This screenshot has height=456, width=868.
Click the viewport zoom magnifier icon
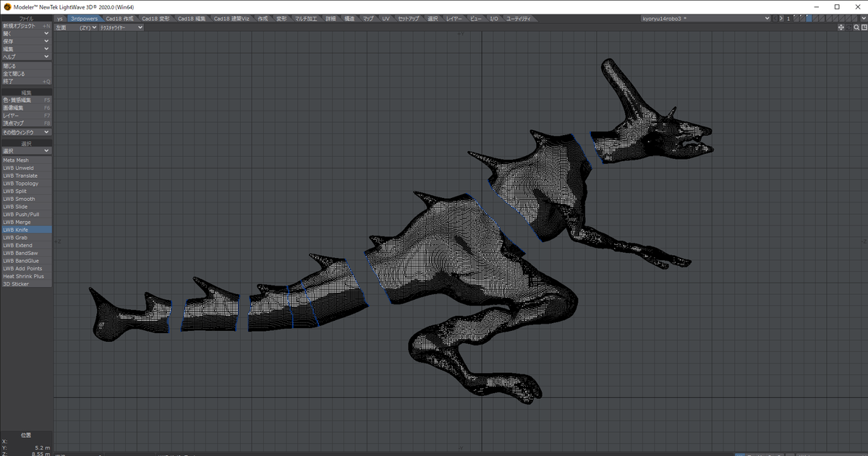[x=856, y=27]
